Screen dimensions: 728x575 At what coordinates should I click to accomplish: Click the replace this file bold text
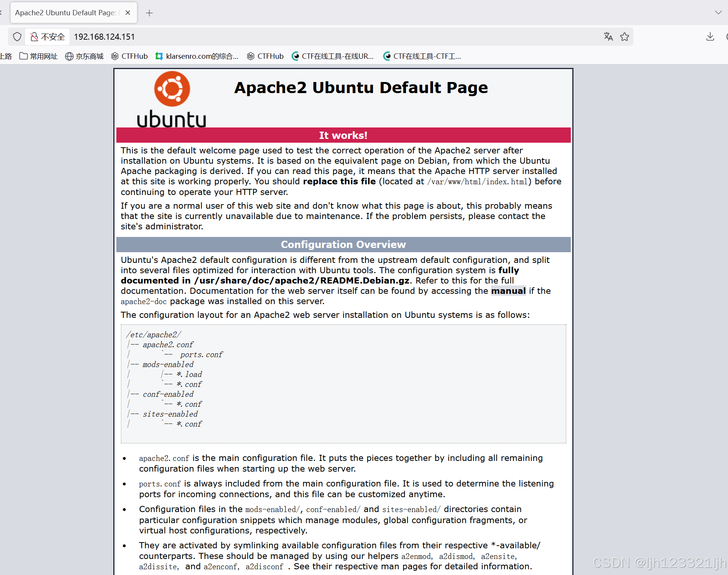339,181
